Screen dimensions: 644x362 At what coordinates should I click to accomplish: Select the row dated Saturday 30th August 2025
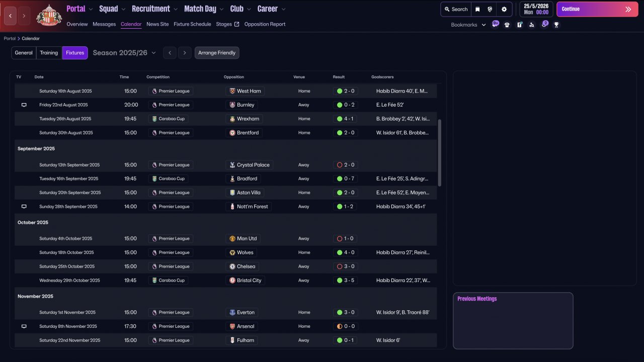(225, 133)
